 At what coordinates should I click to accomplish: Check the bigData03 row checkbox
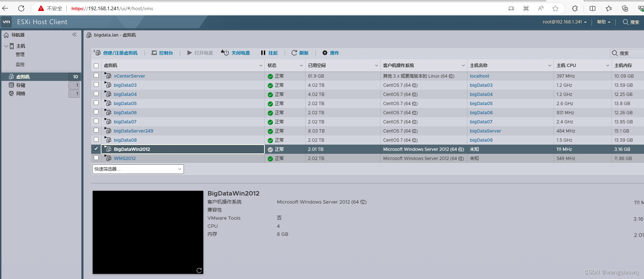click(96, 85)
